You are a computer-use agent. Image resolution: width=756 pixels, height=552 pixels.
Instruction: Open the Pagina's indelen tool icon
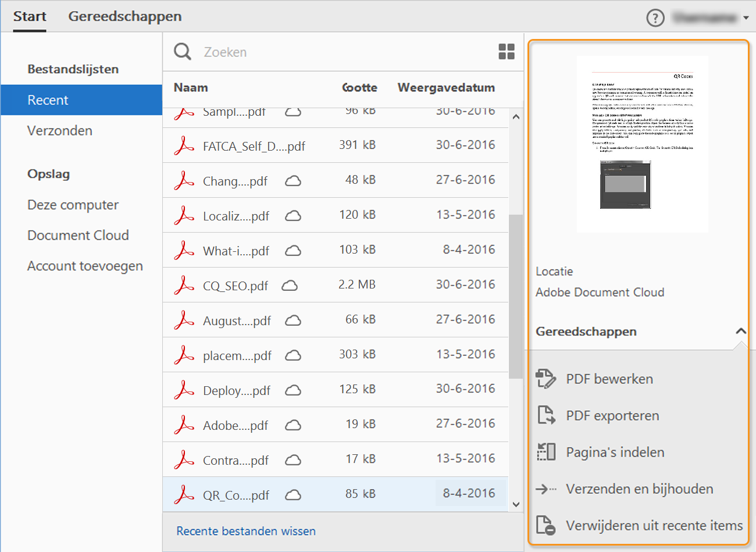click(x=545, y=452)
